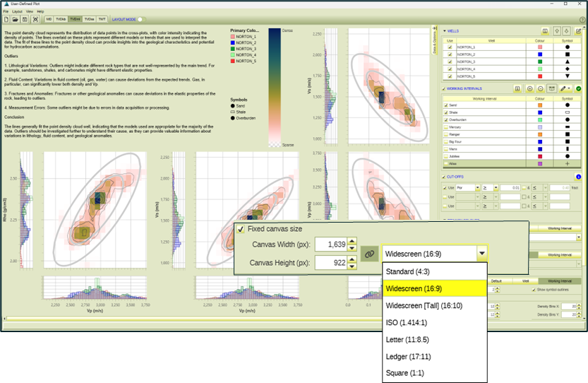Select Standard (4:3) from list
This screenshot has width=588, height=383.
coord(435,271)
